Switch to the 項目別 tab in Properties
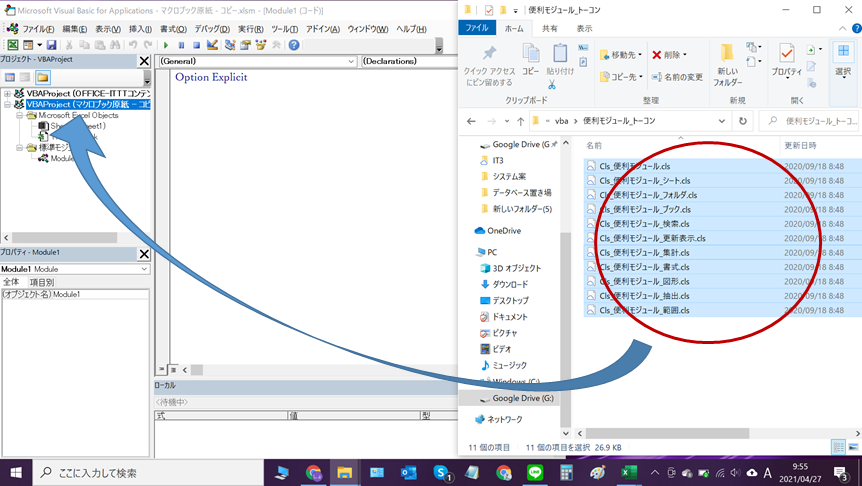The image size is (862, 486). 41,282
